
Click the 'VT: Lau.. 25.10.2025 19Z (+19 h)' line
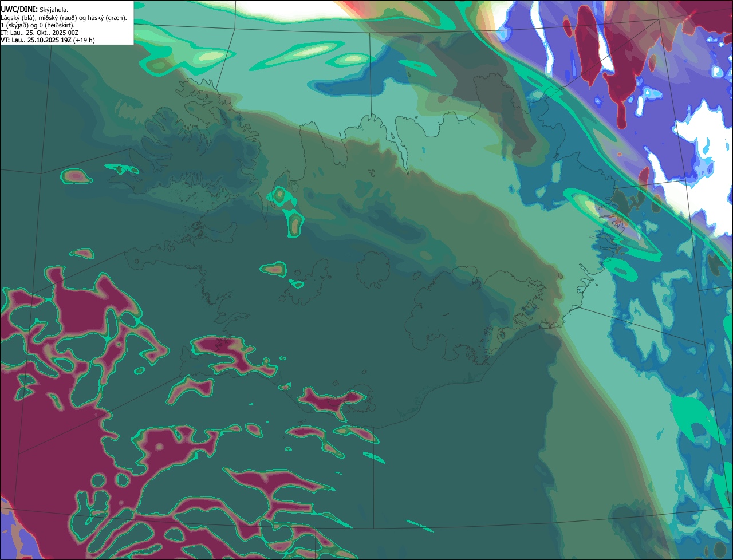pyautogui.click(x=48, y=40)
